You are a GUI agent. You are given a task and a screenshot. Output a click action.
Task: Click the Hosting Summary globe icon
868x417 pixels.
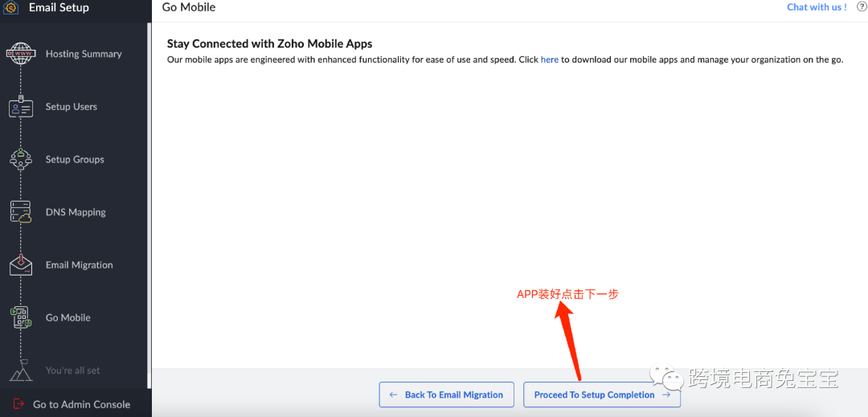(x=21, y=54)
